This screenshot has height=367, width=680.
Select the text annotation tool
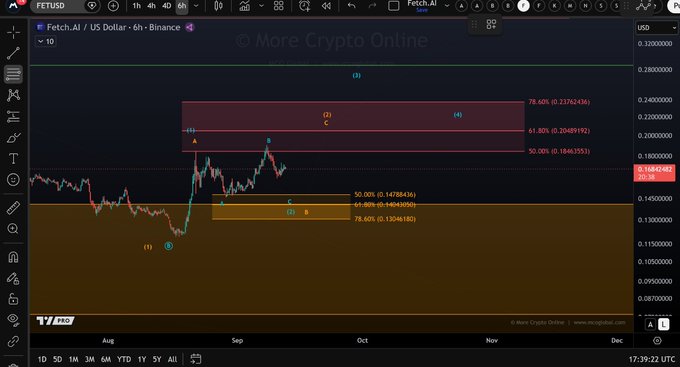coord(13,158)
